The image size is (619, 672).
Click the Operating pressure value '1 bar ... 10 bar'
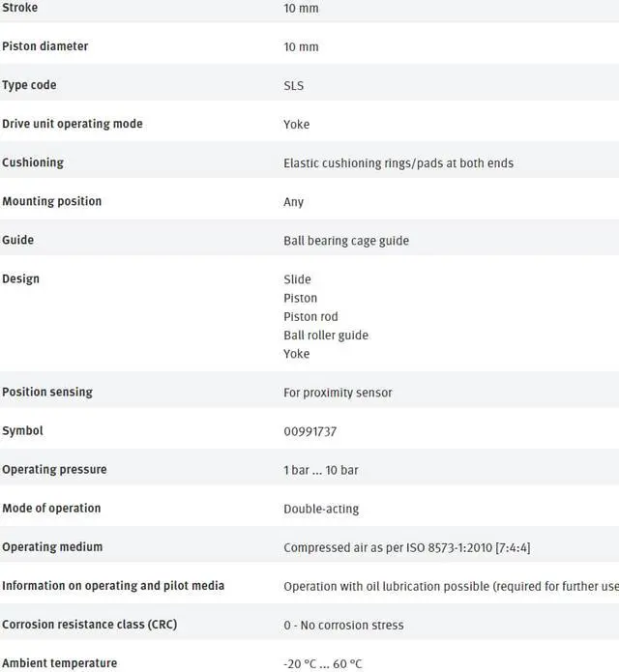click(x=321, y=470)
